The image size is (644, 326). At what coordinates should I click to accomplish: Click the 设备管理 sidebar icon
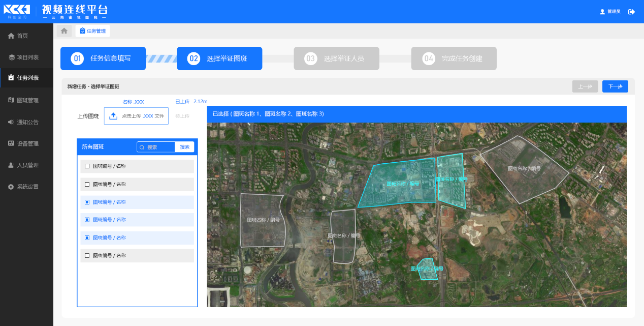(x=11, y=143)
